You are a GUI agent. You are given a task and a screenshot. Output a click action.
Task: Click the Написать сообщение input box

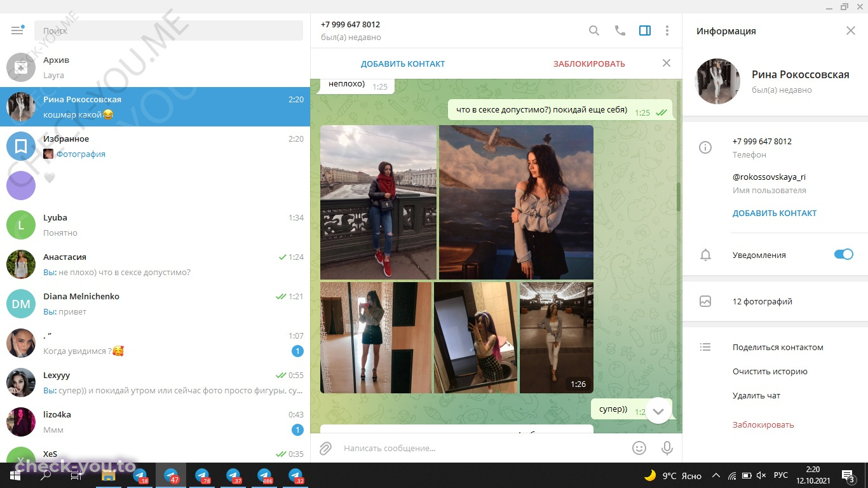483,448
